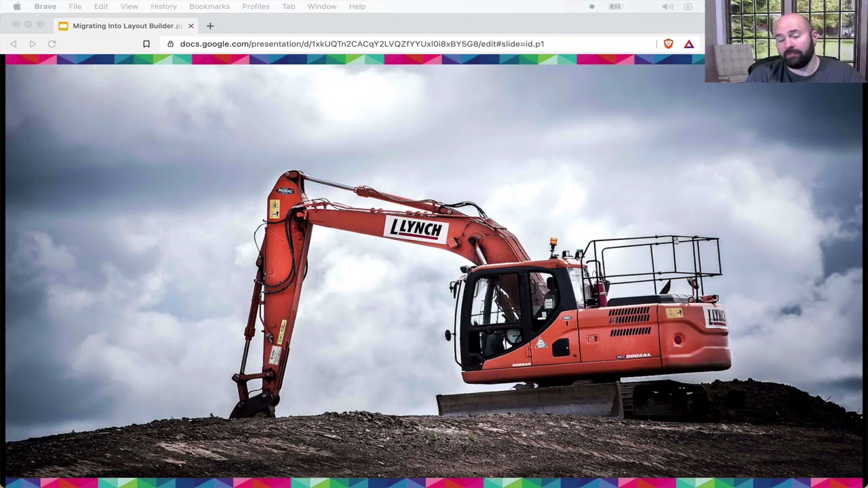Open the Profiles menu
This screenshot has height=488, width=868.
click(x=256, y=7)
